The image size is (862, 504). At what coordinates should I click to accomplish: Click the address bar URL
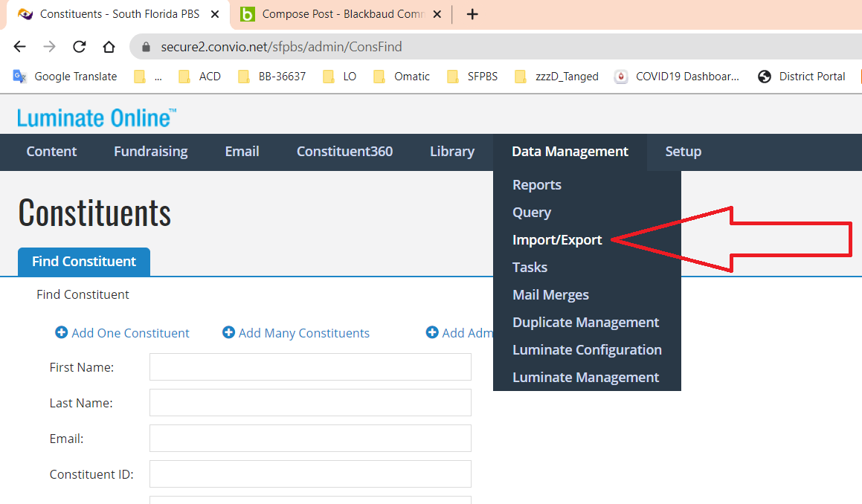[281, 47]
